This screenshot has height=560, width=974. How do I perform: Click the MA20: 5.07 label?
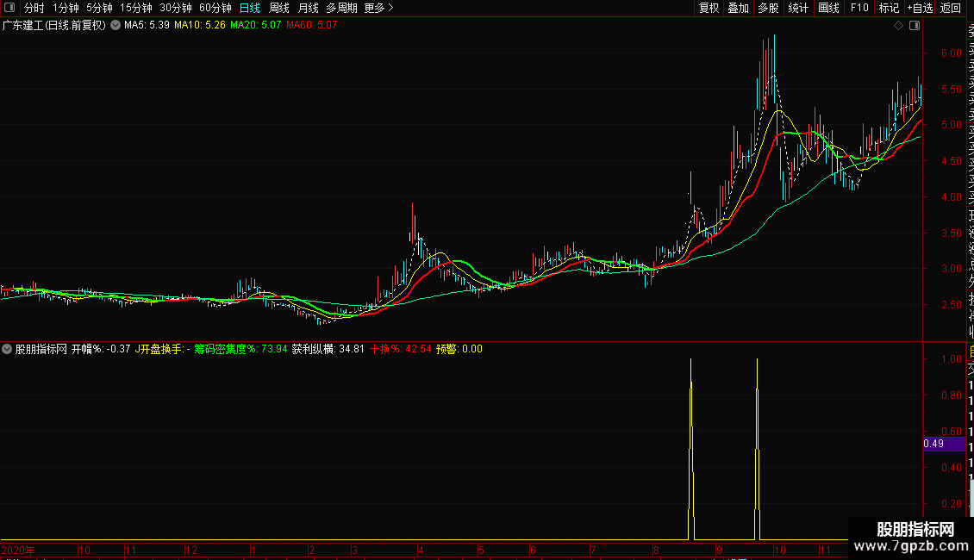coord(255,26)
